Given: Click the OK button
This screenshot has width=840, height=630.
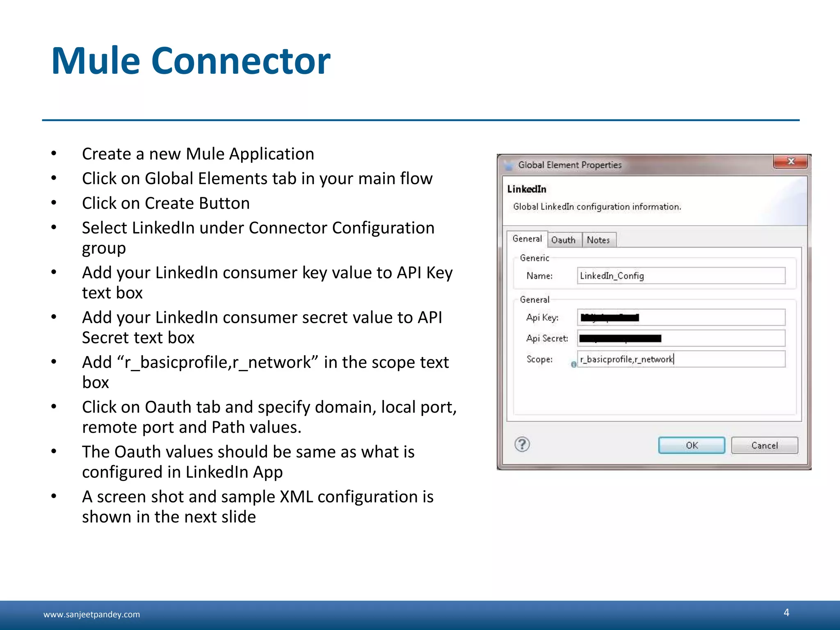Looking at the screenshot, I should (x=692, y=445).
